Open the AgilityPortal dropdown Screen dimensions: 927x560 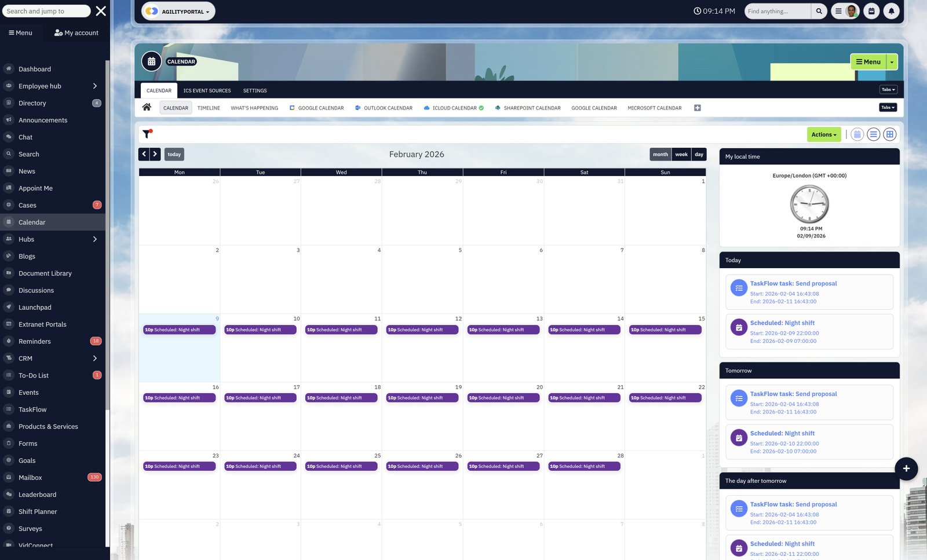[178, 11]
